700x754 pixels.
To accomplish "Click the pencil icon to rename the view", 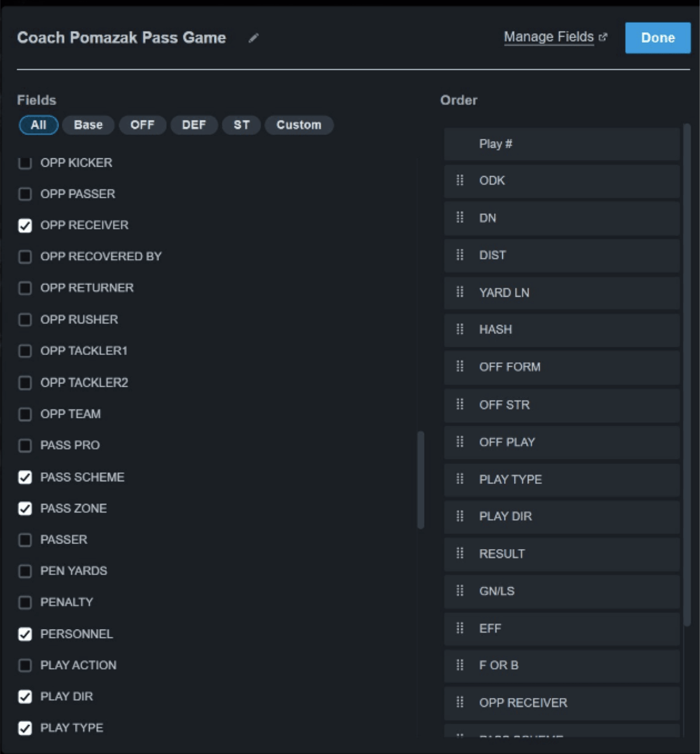I will pos(253,38).
